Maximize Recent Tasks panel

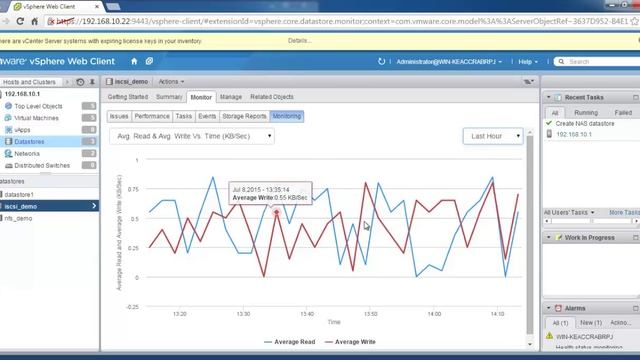click(636, 98)
